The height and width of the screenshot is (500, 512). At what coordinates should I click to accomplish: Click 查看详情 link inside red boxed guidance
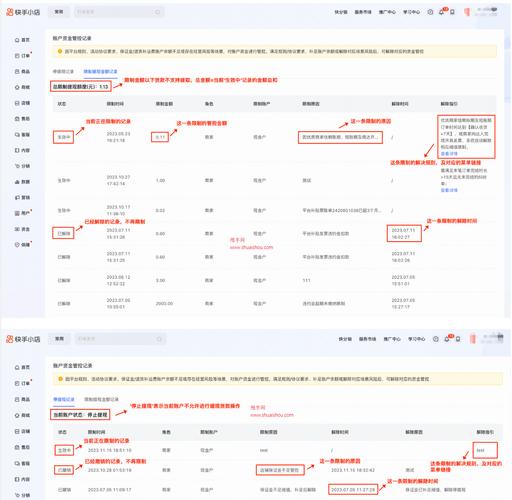coord(449,154)
